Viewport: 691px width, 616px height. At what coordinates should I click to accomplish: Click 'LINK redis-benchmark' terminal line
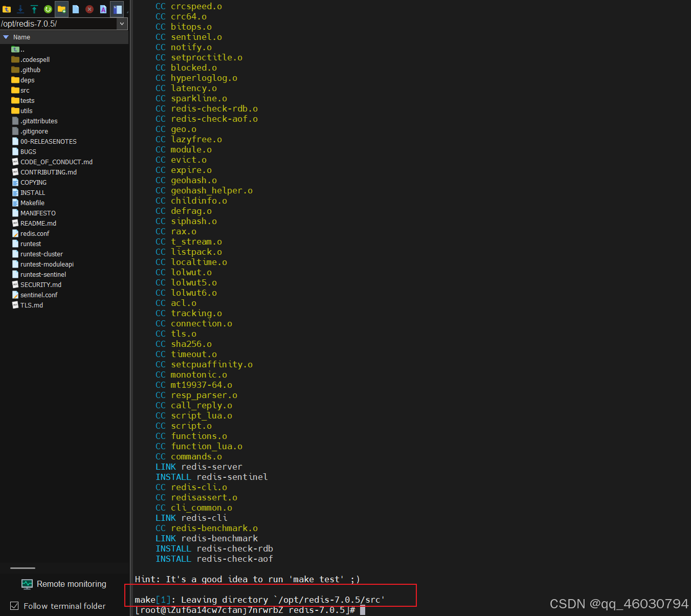[x=207, y=538]
